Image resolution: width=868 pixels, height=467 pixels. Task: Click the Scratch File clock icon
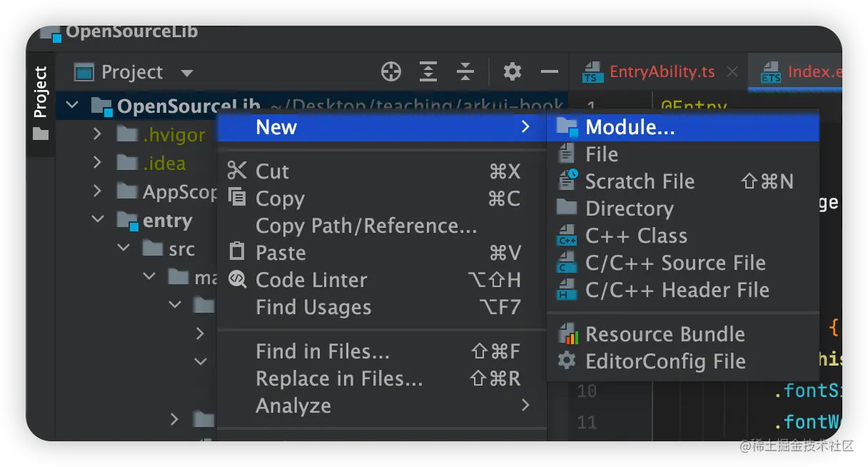point(567,180)
